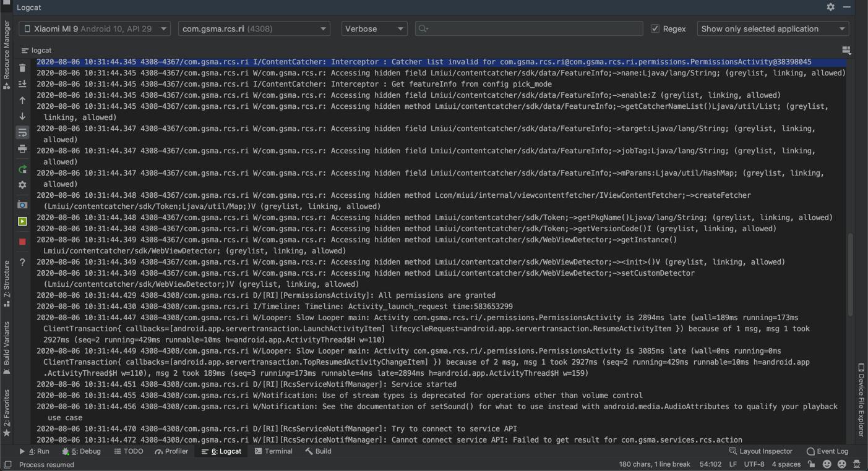The image size is (868, 471).
Task: Click the Logcat panel title
Action: (29, 7)
